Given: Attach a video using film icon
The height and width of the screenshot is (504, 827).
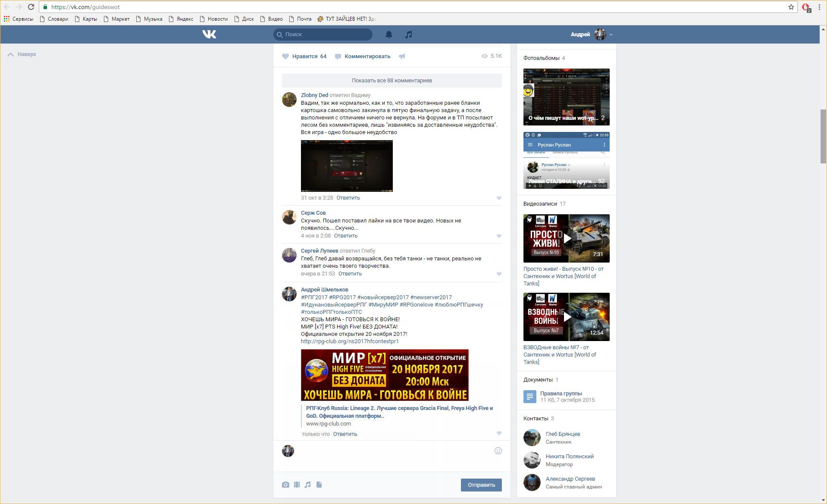Looking at the screenshot, I should (x=297, y=485).
